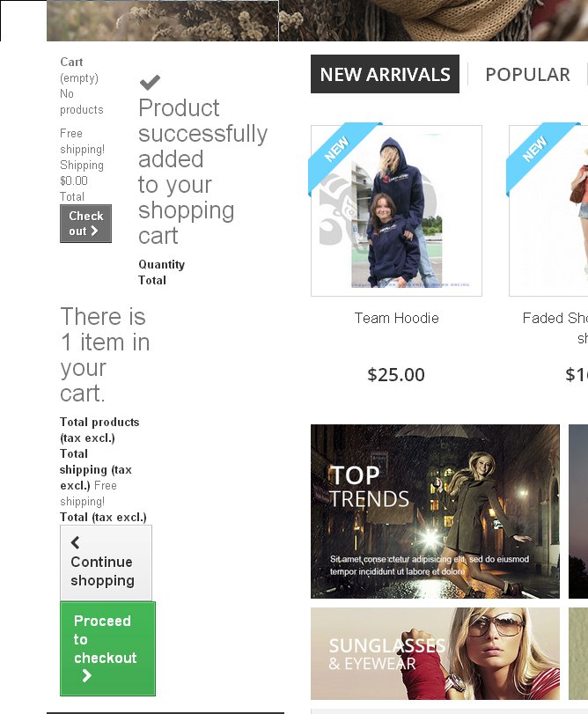The width and height of the screenshot is (588, 714).
Task: Click the chevron beside Check out
Action: 94,232
